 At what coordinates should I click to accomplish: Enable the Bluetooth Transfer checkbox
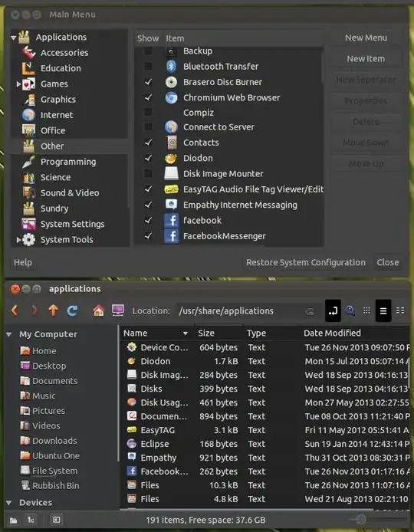[x=148, y=66]
